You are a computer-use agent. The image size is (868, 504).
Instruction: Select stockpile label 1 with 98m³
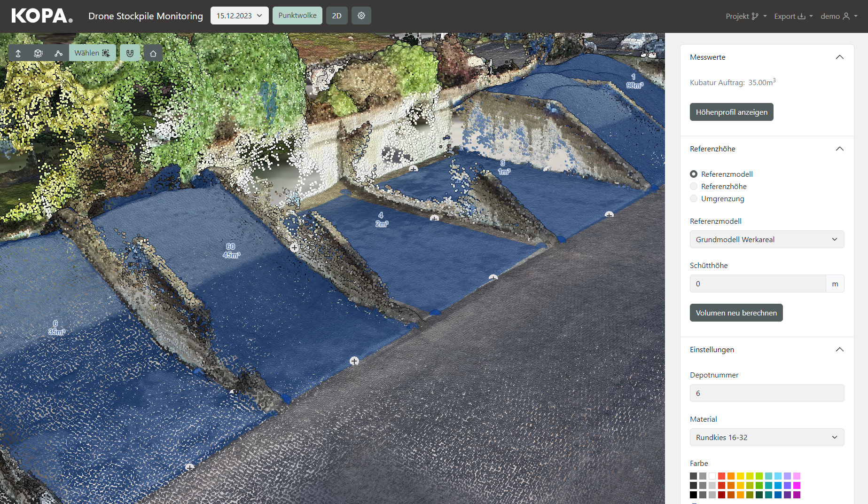point(634,81)
